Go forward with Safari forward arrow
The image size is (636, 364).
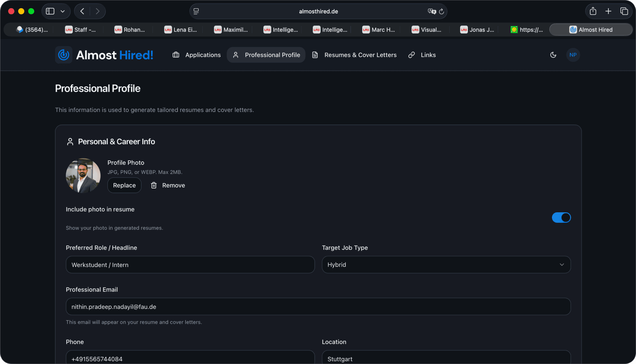(x=97, y=11)
